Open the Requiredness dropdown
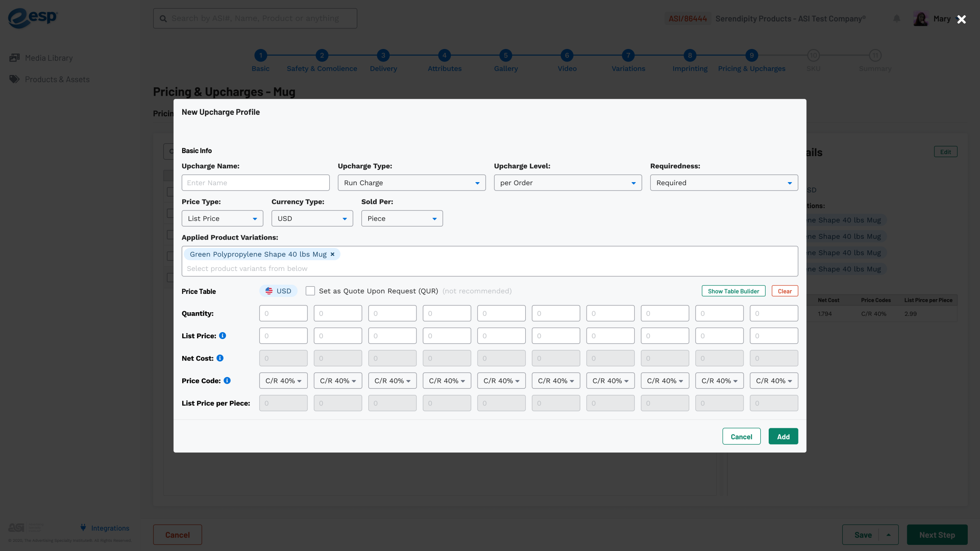This screenshot has width=980, height=551. point(724,183)
